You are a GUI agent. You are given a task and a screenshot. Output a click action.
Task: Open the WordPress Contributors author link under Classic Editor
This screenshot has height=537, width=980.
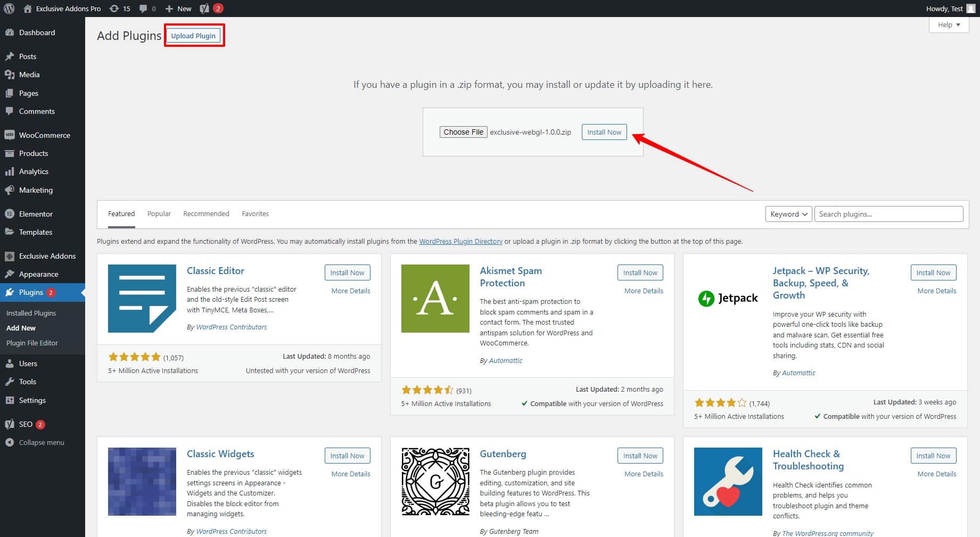(x=232, y=327)
